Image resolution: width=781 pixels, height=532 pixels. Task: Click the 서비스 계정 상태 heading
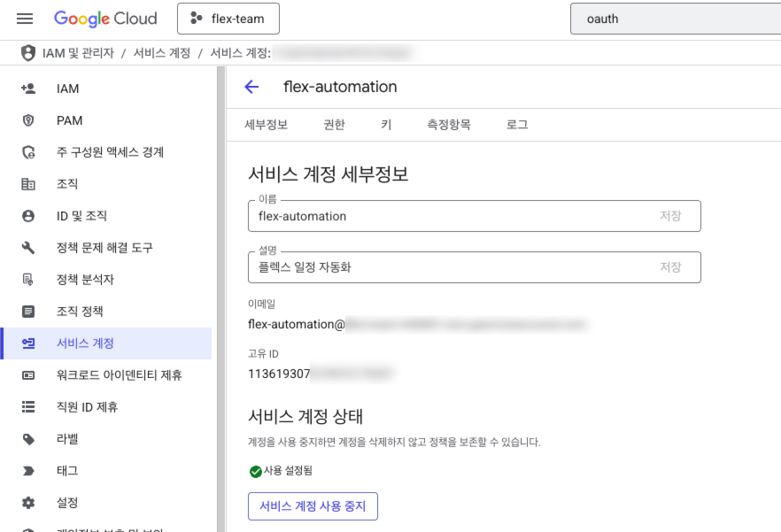(305, 416)
